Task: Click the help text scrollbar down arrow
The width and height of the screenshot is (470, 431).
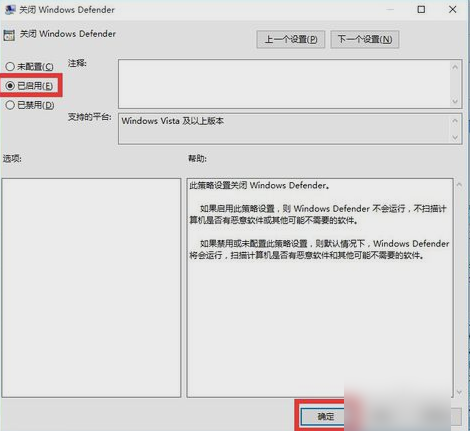Action: pos(459,392)
